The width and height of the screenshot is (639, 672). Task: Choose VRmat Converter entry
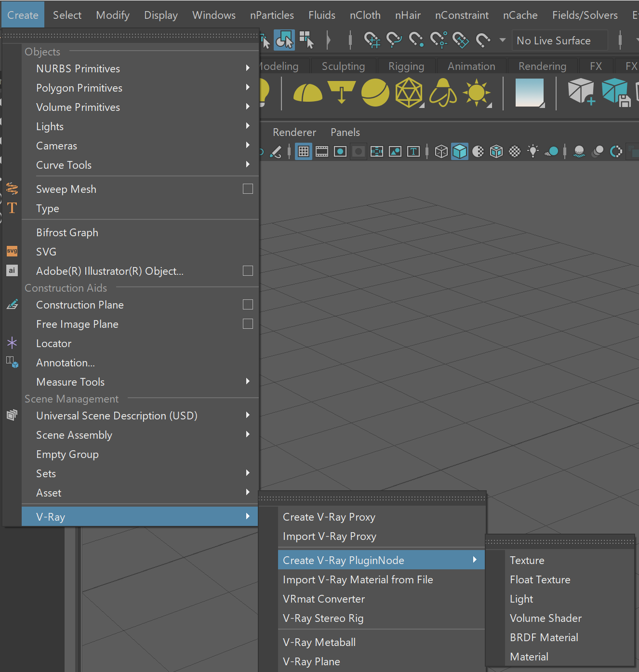tap(381, 599)
